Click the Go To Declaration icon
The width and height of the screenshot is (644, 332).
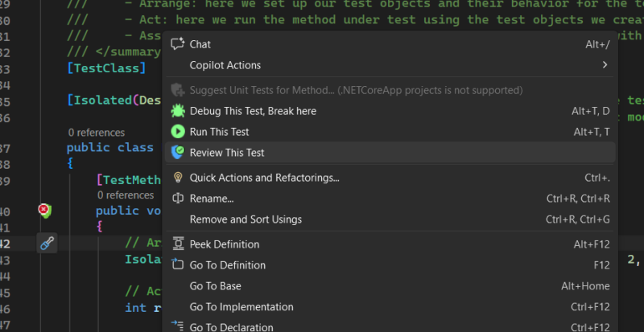pyautogui.click(x=177, y=326)
